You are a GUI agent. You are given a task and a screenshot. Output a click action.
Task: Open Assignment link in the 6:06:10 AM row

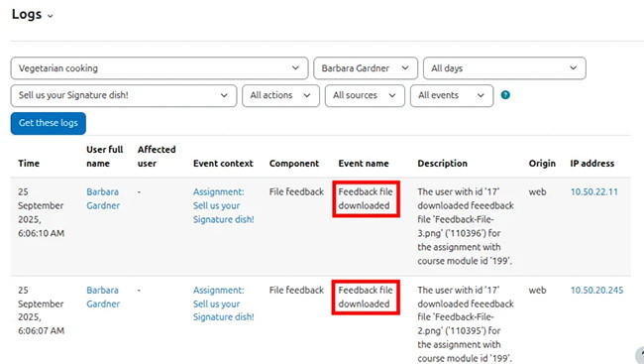224,205
